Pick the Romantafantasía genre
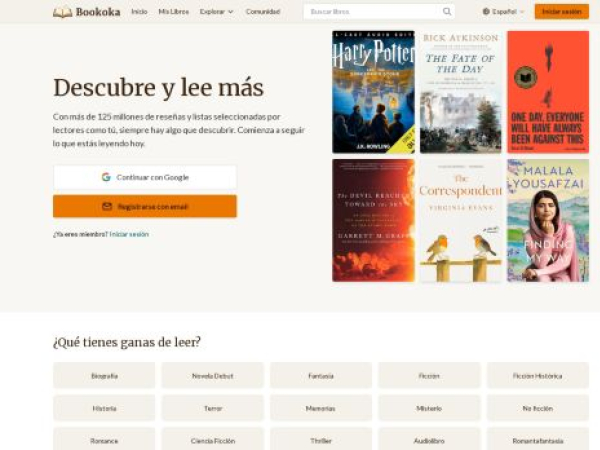The image size is (600, 450). click(x=538, y=439)
